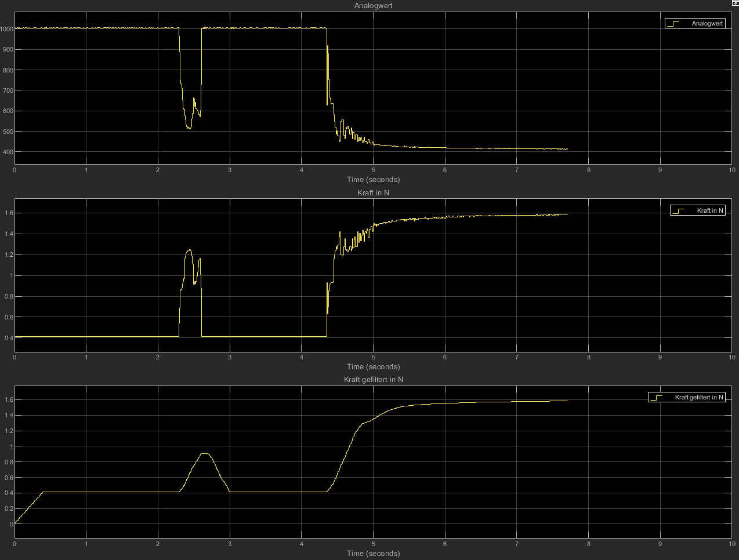739x560 pixels.
Task: Click the Analogwert curve dip bottom near 500
Action: pos(189,128)
